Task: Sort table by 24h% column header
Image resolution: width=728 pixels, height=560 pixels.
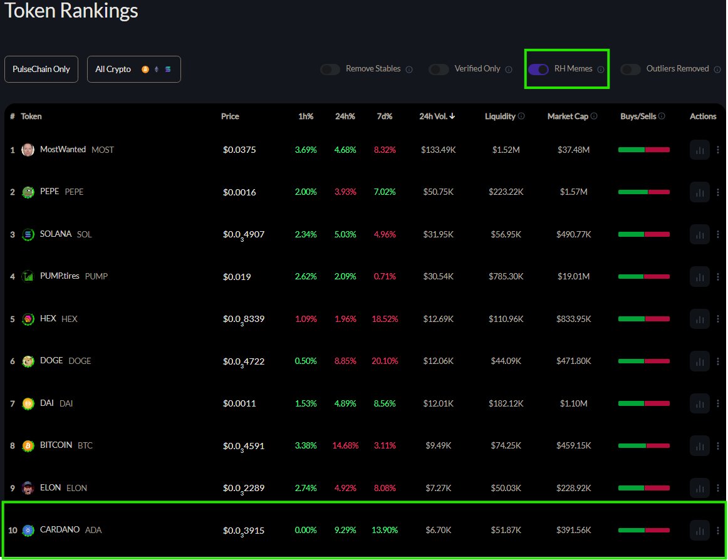Action: (345, 116)
